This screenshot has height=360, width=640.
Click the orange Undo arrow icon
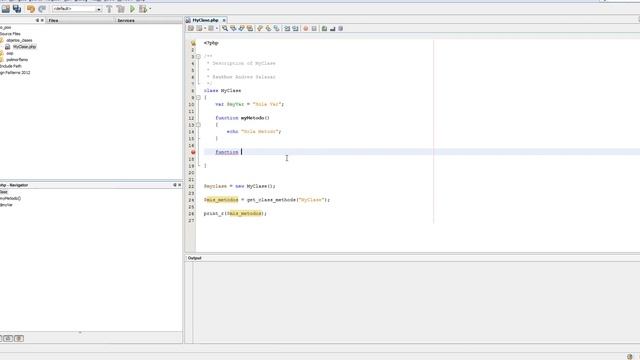pyautogui.click(x=31, y=9)
